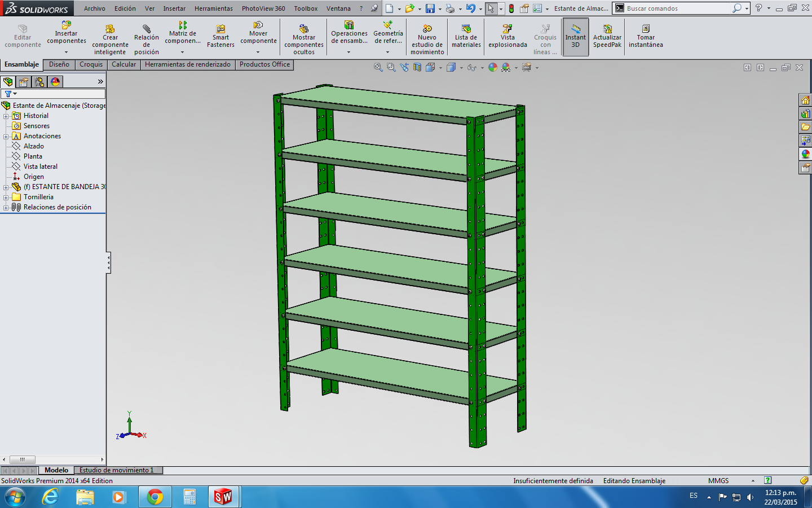Open the Geometría de referencia dropdown arrow
Image resolution: width=812 pixels, height=508 pixels.
click(x=387, y=52)
